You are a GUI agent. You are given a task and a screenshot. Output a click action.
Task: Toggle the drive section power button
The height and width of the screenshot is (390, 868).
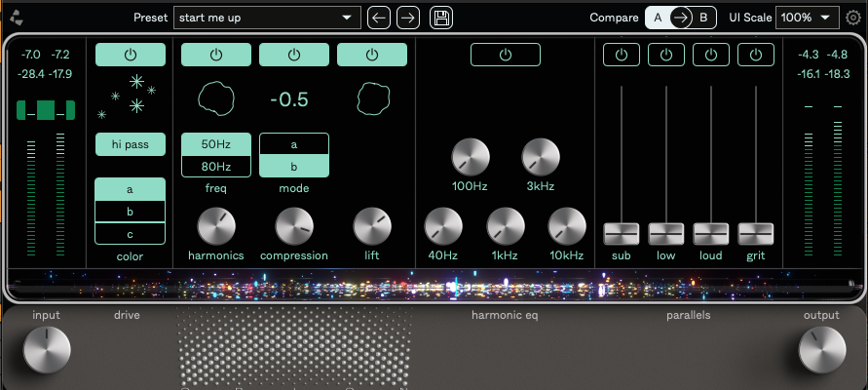tap(130, 56)
